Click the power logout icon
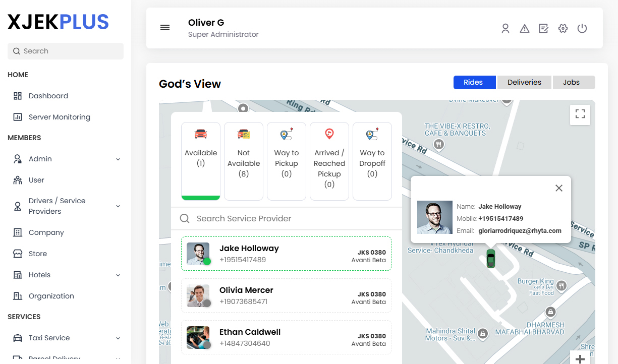Image resolution: width=618 pixels, height=364 pixels. 582,29
